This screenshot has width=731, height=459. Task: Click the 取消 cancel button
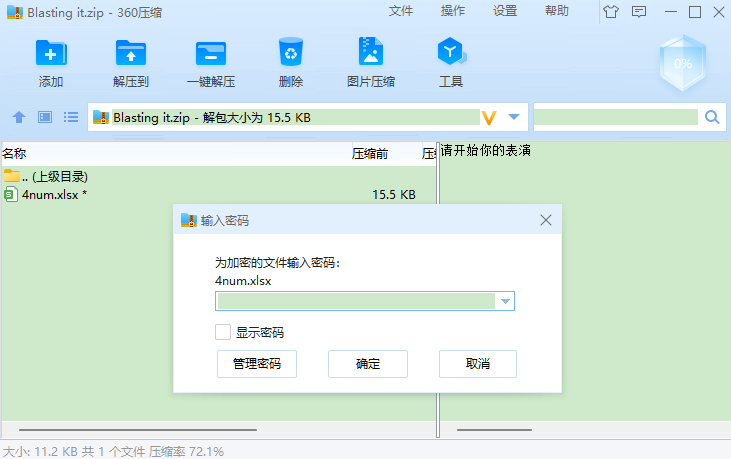click(x=478, y=364)
